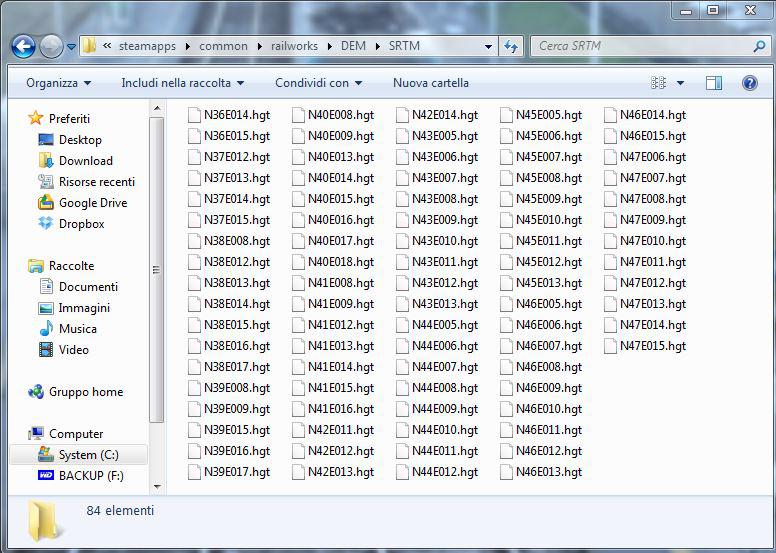Click railworks in the address path
776x553 pixels.
[x=294, y=46]
